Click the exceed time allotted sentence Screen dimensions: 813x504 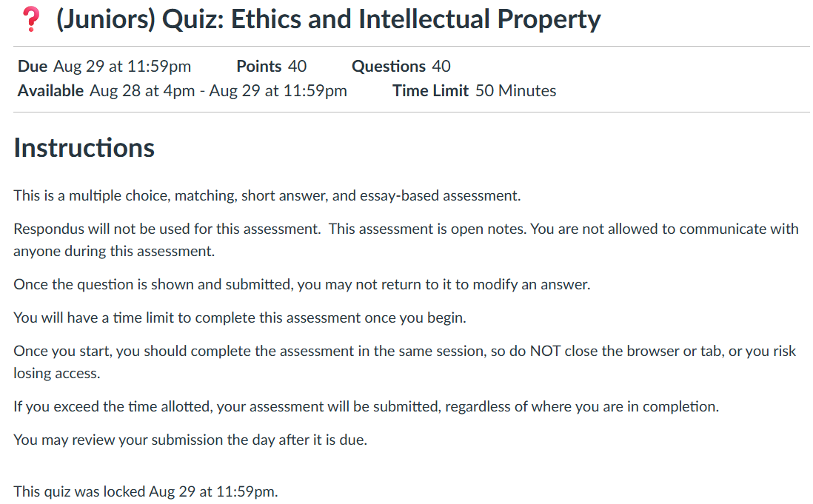point(366,407)
